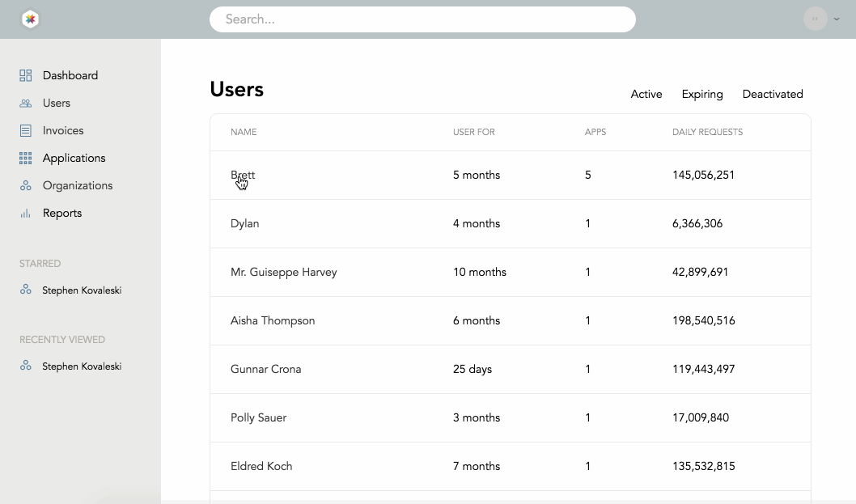This screenshot has height=504, width=856.
Task: Switch to the Expiring tab
Action: (x=701, y=94)
